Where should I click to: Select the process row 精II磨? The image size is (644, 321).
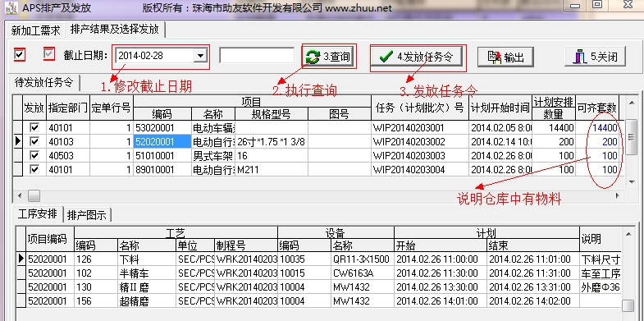click(x=318, y=287)
